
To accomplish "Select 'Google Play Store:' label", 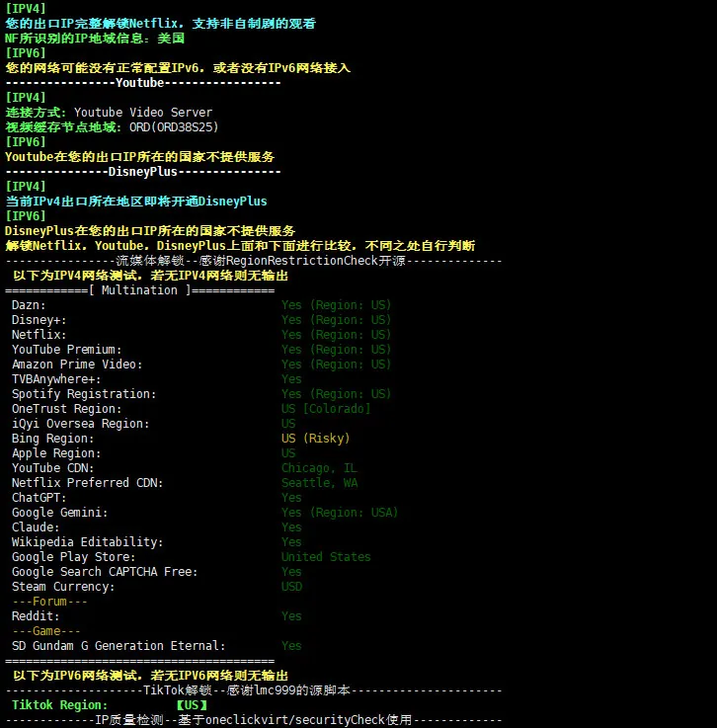I will coord(73,557).
